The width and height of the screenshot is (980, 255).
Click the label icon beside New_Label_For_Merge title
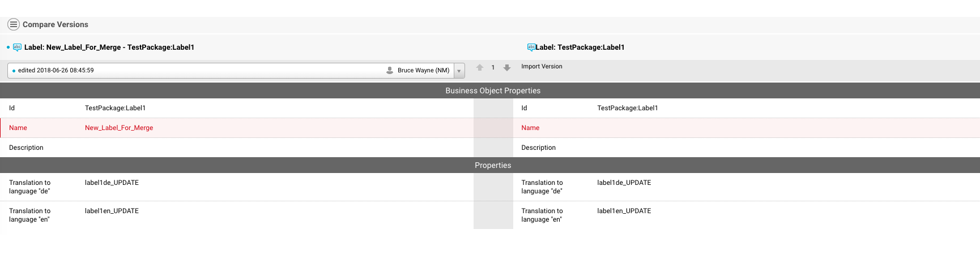tap(17, 47)
